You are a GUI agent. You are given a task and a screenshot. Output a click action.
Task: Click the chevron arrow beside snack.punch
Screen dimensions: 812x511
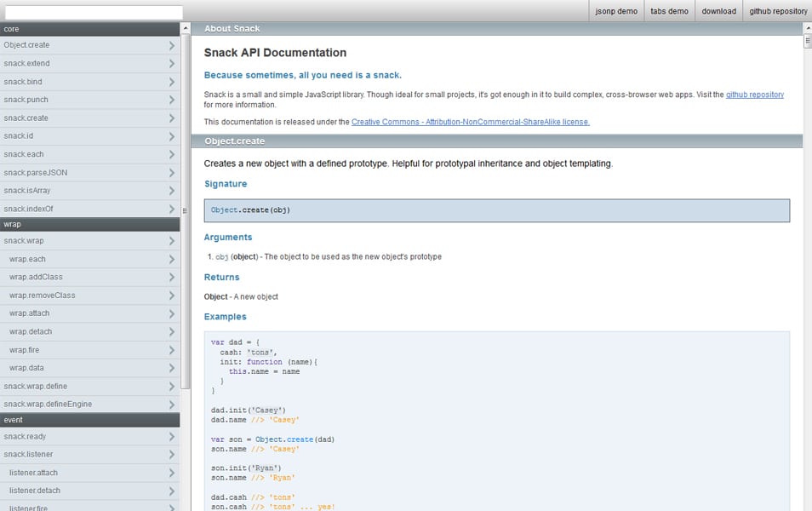coord(171,100)
